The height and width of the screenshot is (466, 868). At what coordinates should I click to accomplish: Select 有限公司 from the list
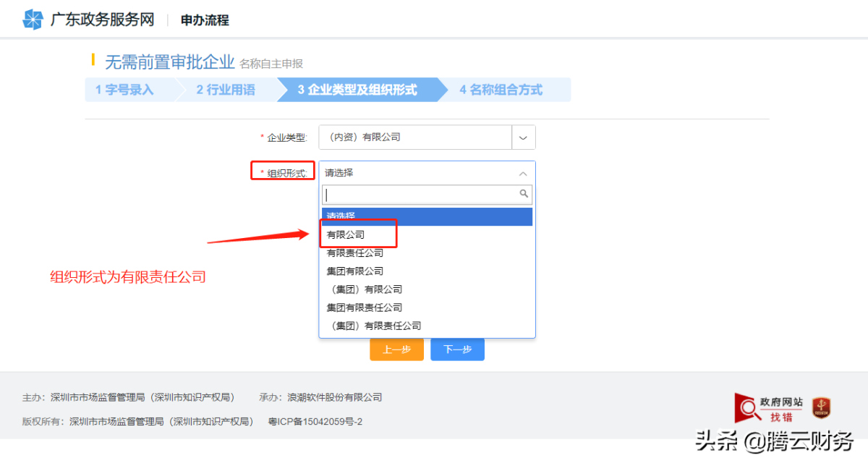(346, 234)
